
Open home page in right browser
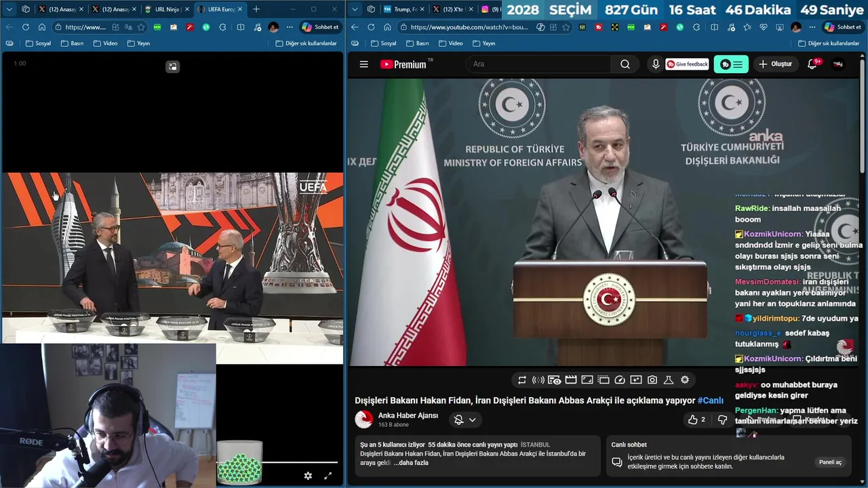[x=387, y=27]
